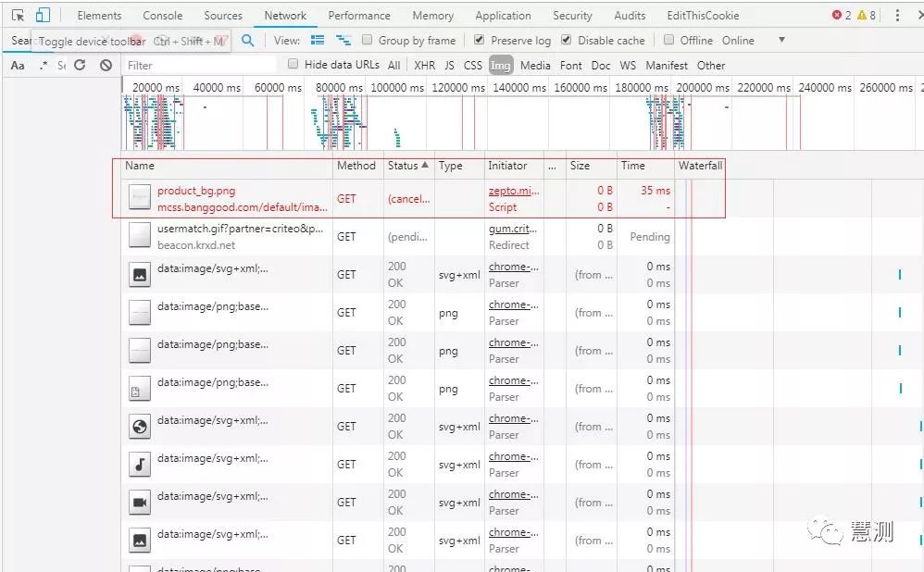The width and height of the screenshot is (924, 572).
Task: Toggle the device toolbar icon
Action: [43, 16]
